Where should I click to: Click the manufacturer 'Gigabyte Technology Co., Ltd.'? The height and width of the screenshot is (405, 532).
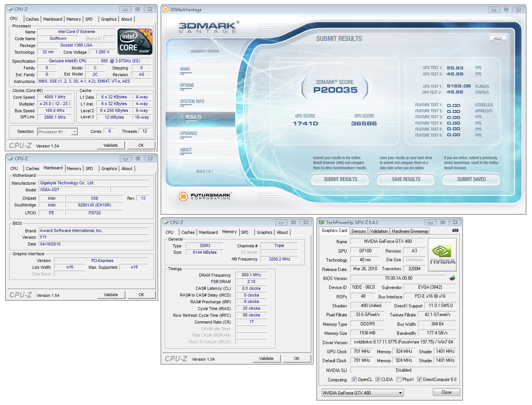(94, 183)
